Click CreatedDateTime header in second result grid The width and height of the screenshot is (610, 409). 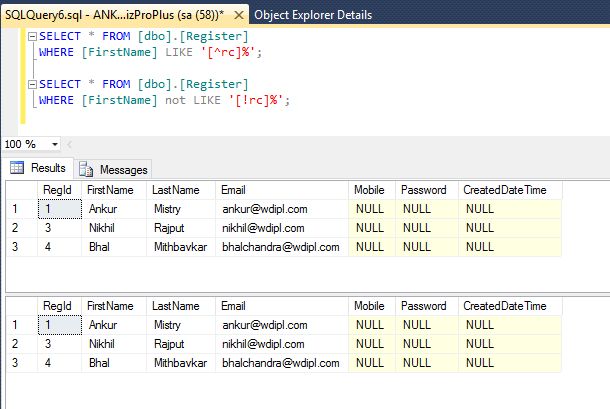point(510,306)
